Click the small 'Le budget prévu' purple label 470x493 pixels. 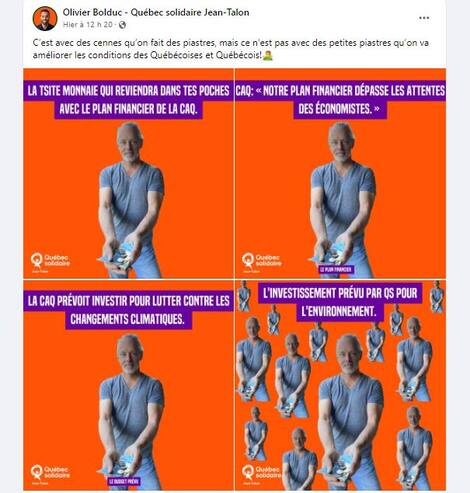[x=124, y=481]
